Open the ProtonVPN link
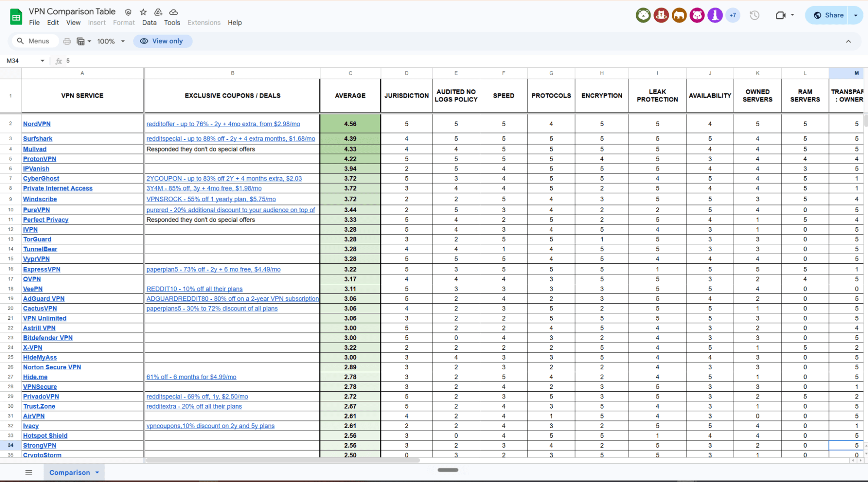 tap(40, 159)
